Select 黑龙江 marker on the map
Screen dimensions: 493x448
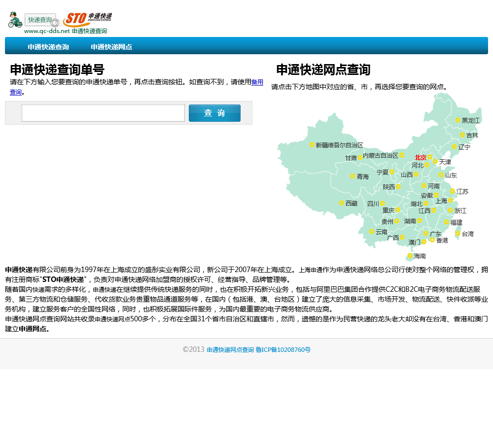[458, 120]
